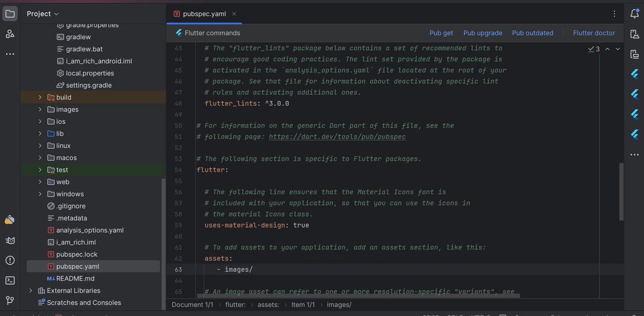Open the Notifications bell icon
Screen dimensions: 644x316
(634, 14)
